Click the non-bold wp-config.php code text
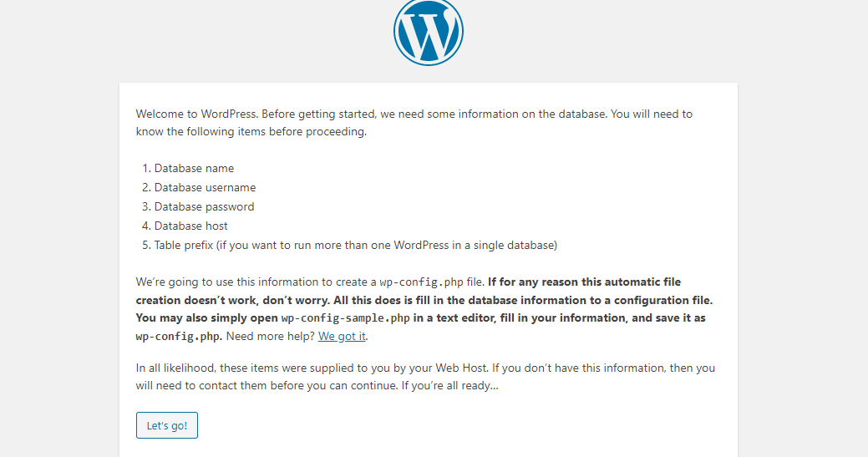 (x=421, y=282)
